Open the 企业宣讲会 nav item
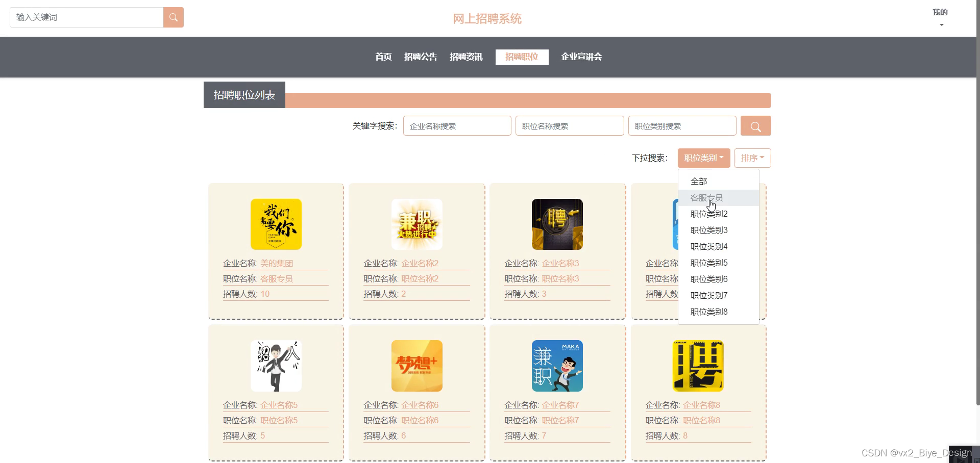The image size is (980, 463). 581,57
